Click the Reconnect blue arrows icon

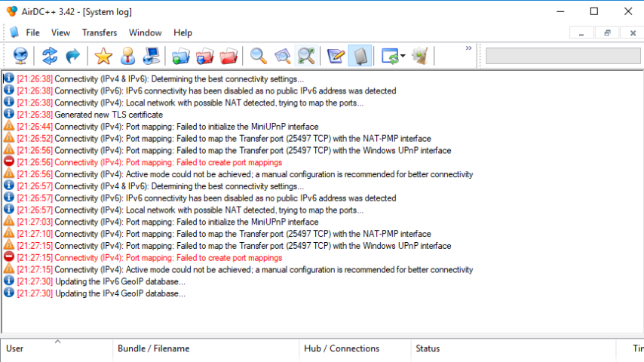click(50, 56)
